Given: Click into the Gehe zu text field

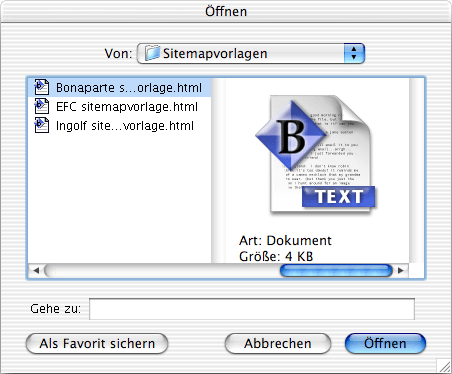Looking at the screenshot, I should (x=252, y=309).
